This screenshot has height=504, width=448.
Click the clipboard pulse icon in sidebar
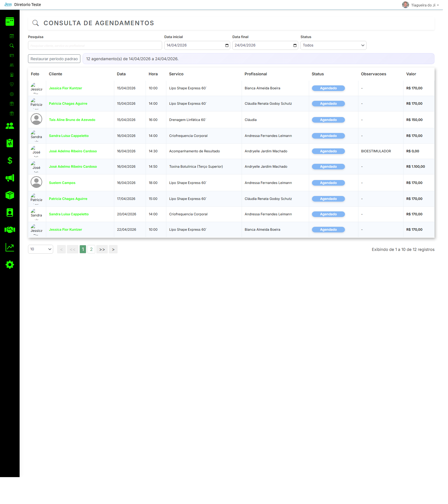click(x=10, y=143)
